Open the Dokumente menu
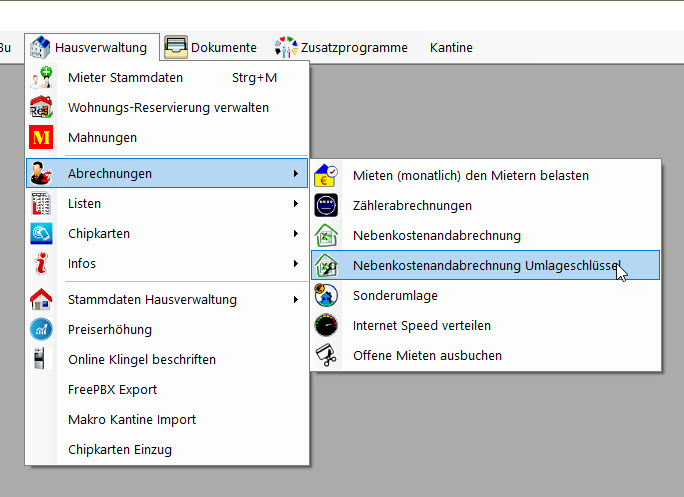684x497 pixels. pyautogui.click(x=211, y=47)
